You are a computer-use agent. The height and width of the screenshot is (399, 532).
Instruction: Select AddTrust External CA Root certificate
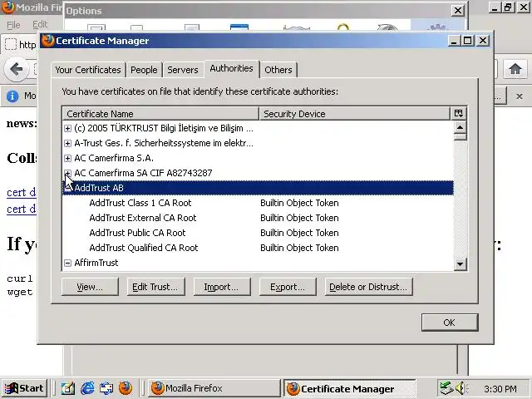pos(143,218)
